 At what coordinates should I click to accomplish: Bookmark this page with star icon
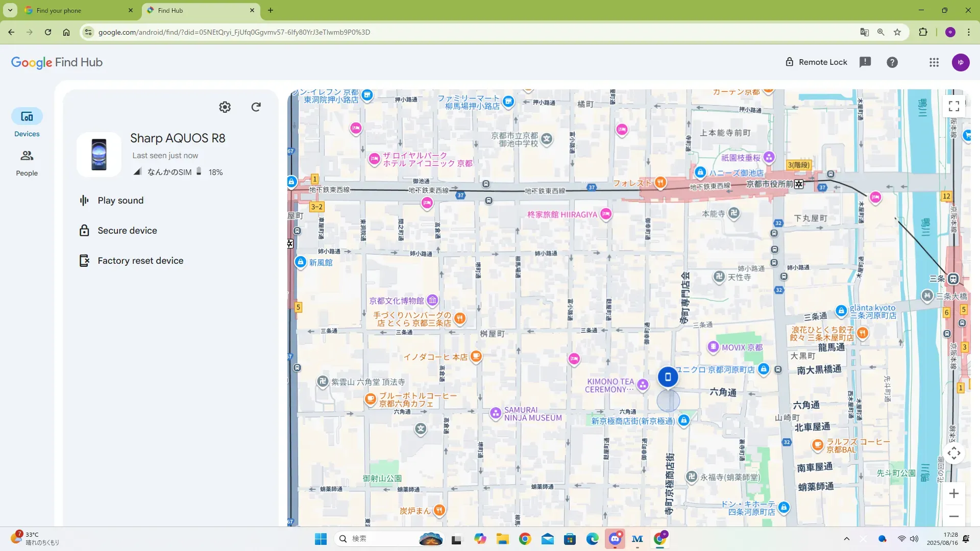click(897, 32)
